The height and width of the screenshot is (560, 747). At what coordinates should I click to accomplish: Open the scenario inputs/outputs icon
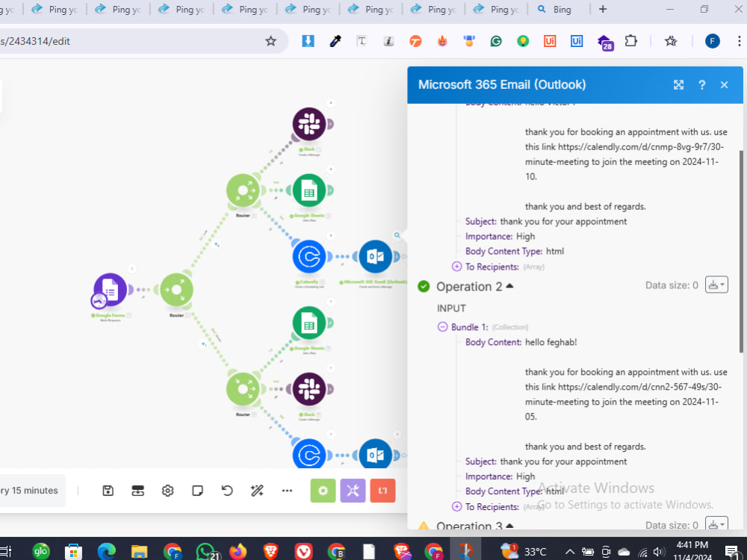click(x=138, y=491)
